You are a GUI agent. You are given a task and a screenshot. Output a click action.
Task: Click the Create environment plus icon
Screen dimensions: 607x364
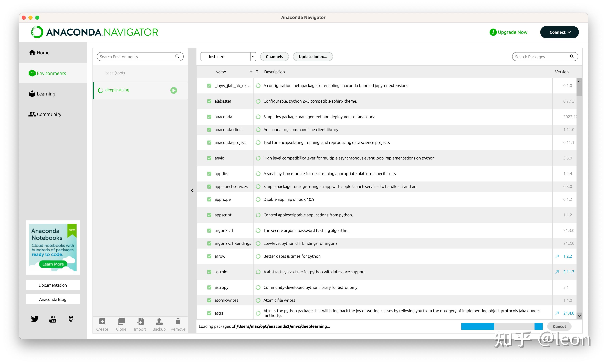tap(102, 321)
